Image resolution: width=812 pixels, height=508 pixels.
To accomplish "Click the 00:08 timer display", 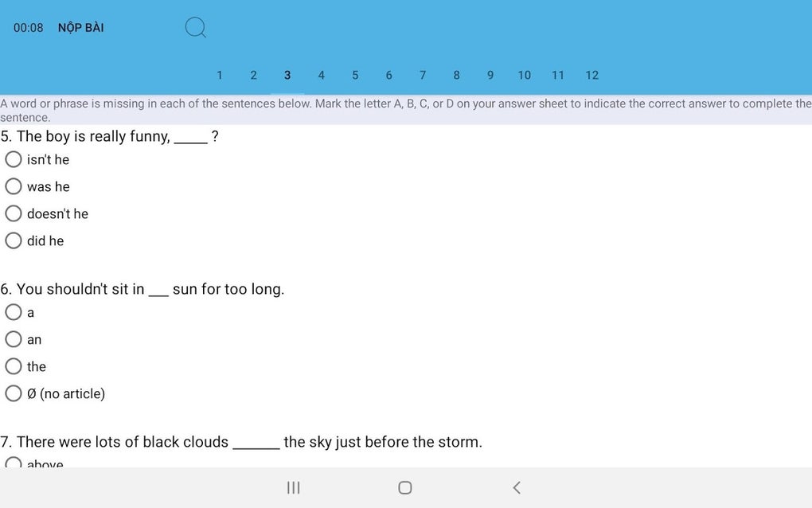I will [29, 28].
